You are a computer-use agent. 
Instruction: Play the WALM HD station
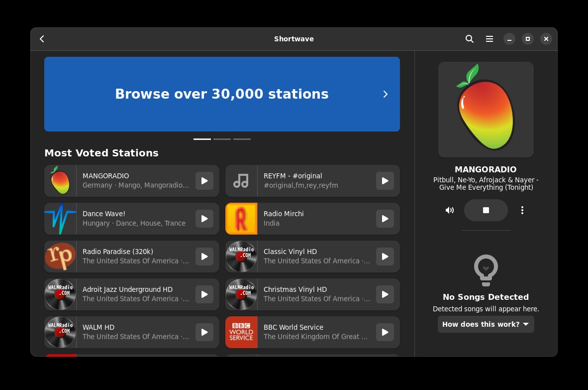click(204, 333)
